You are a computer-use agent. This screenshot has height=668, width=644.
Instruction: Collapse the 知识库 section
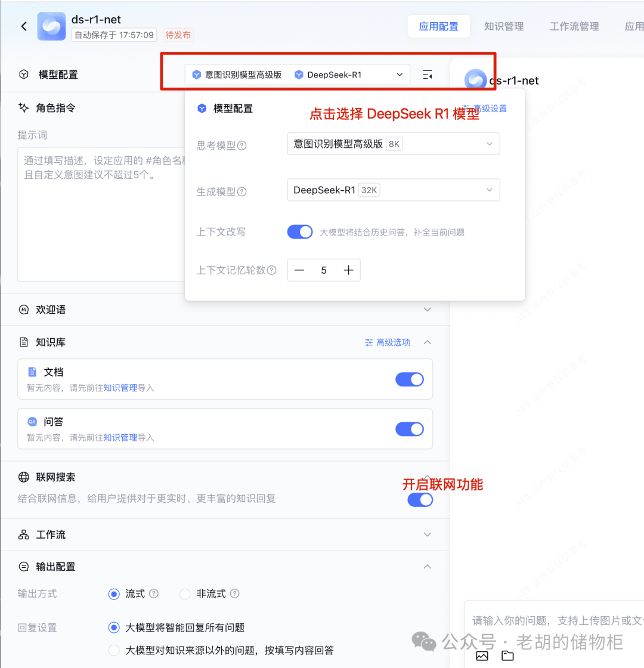428,342
